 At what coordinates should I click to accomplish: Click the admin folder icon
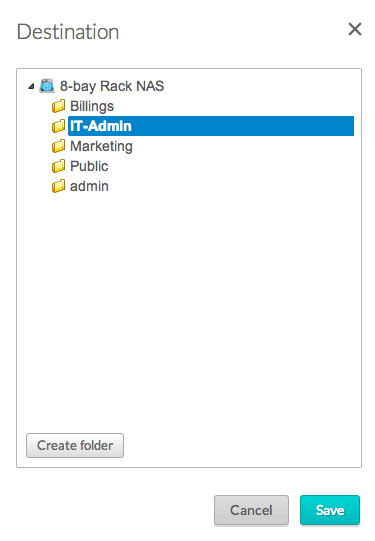point(58,186)
